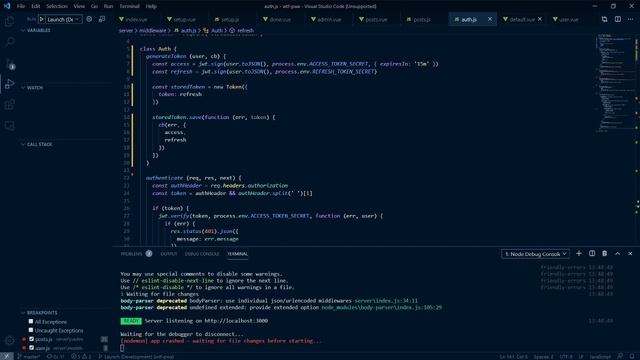Open Run and Debug view icon
The height and width of the screenshot is (360, 640).
9,84
